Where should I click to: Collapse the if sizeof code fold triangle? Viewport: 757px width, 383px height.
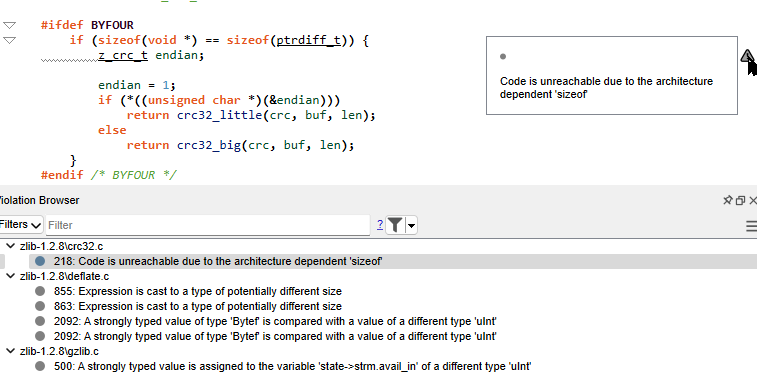point(9,40)
